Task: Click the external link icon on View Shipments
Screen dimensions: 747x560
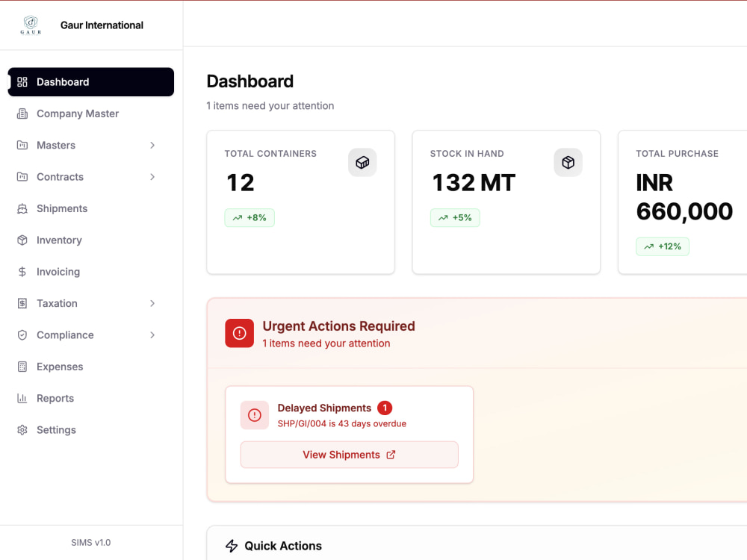Action: 391,455
